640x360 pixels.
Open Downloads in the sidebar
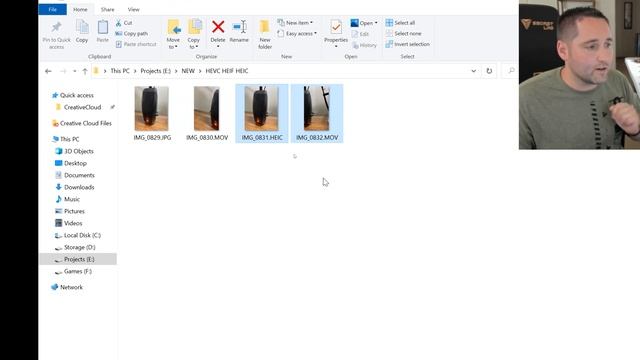click(79, 187)
